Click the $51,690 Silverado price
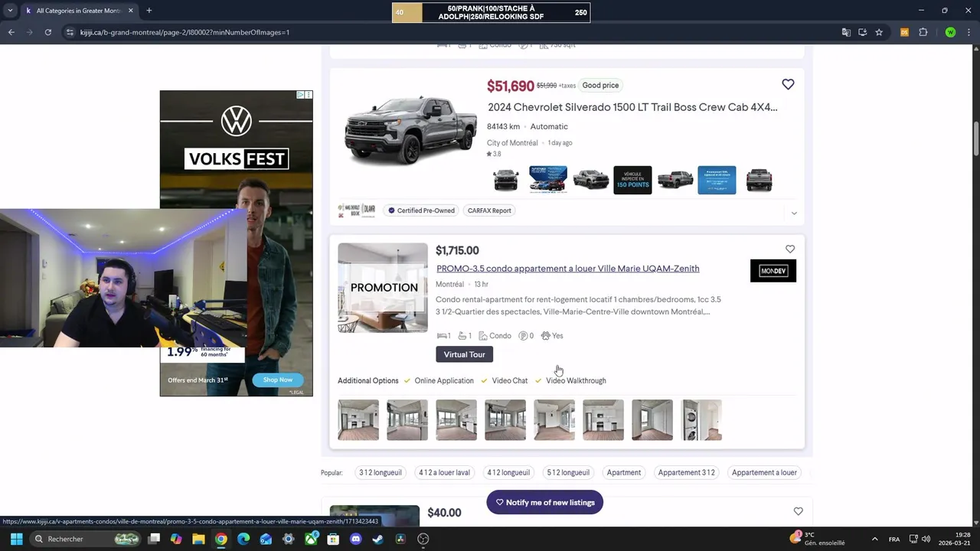The width and height of the screenshot is (980, 551). pyautogui.click(x=511, y=86)
